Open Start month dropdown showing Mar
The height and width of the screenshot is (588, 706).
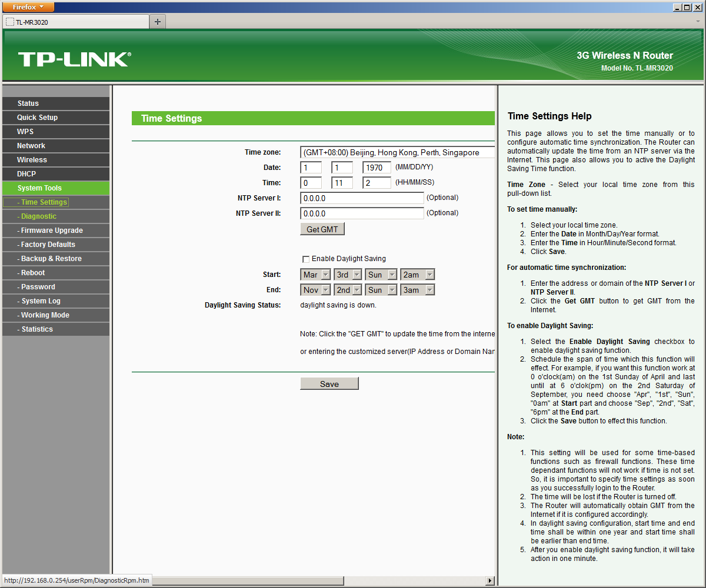coord(316,275)
